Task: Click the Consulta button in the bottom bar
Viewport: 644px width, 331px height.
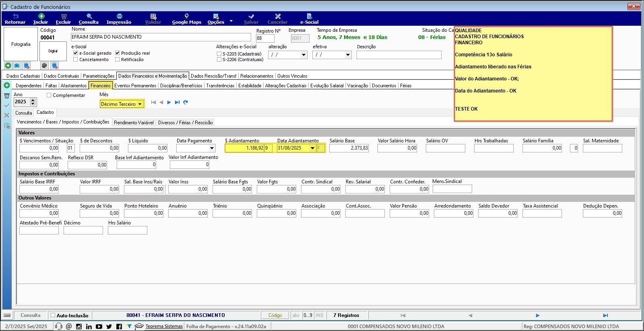Action: [31, 315]
